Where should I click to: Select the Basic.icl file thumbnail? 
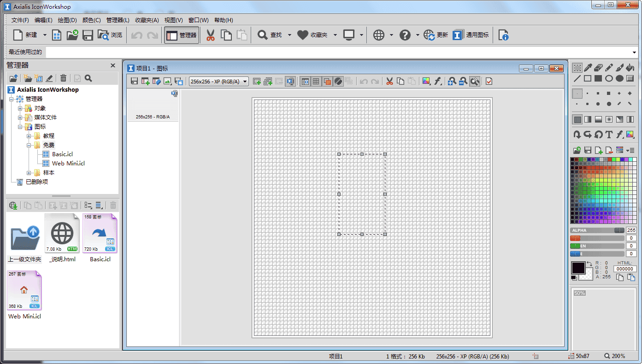100,234
